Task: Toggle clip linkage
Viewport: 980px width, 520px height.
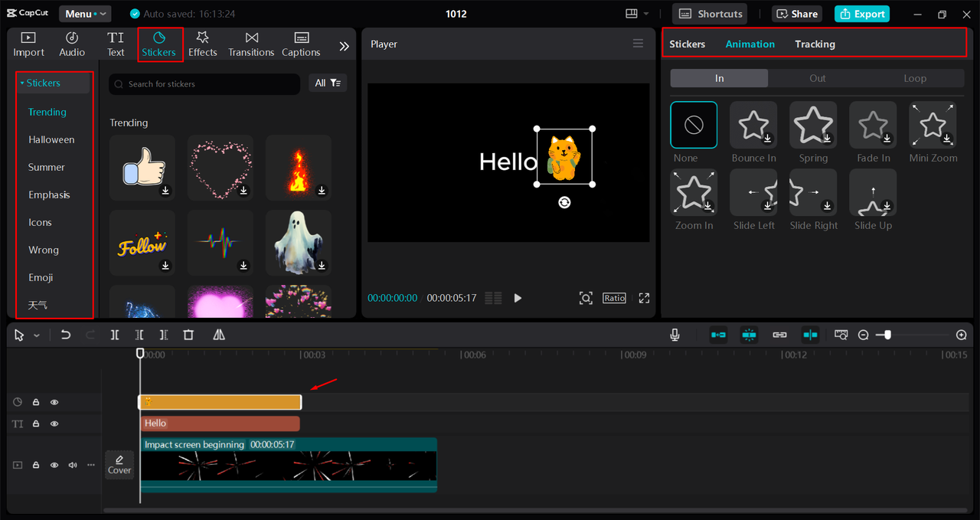Action: [x=779, y=335]
